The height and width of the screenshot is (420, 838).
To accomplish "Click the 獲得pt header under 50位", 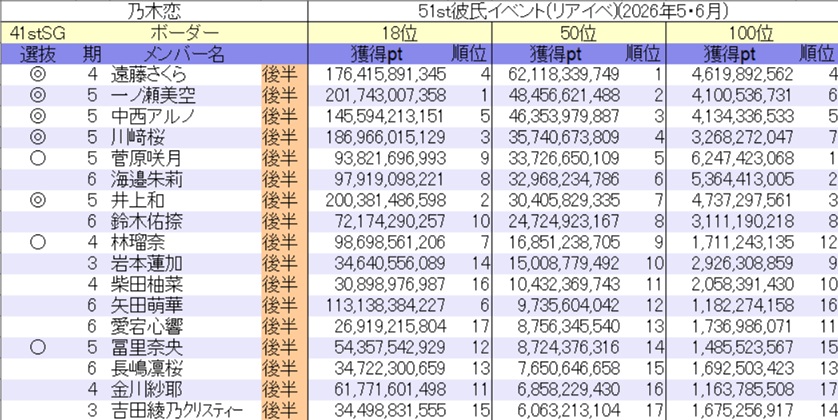I will (556, 54).
